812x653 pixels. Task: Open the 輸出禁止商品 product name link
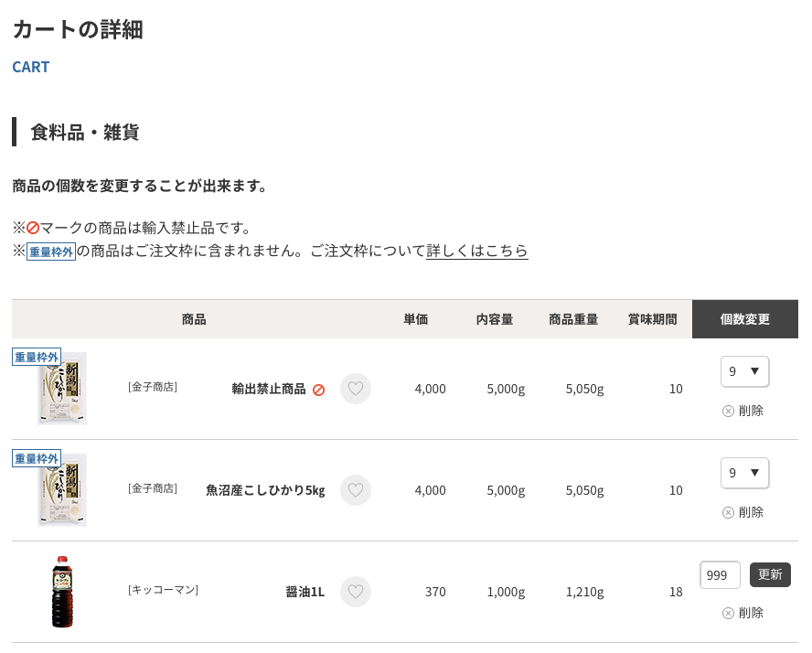(269, 389)
